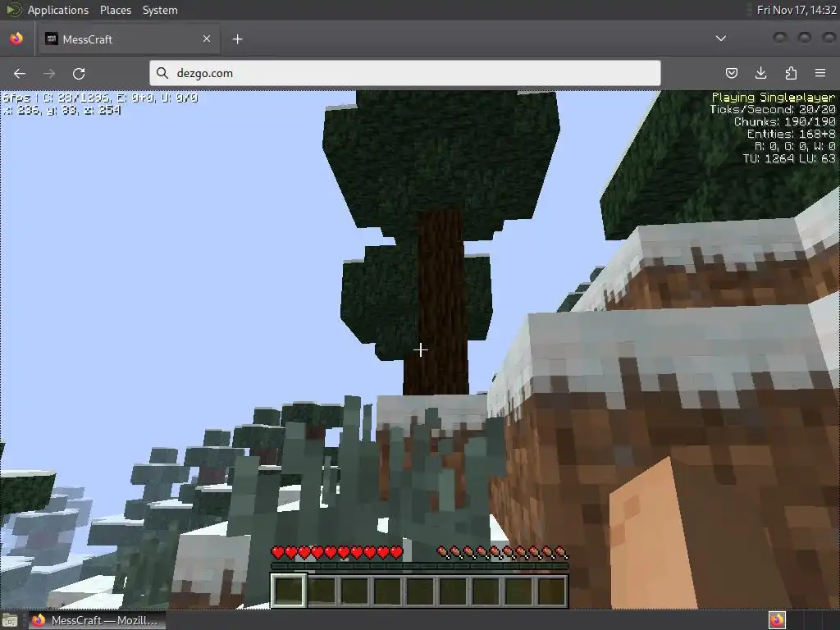840x630 pixels.
Task: Open a new tab with plus button
Action: 237,39
